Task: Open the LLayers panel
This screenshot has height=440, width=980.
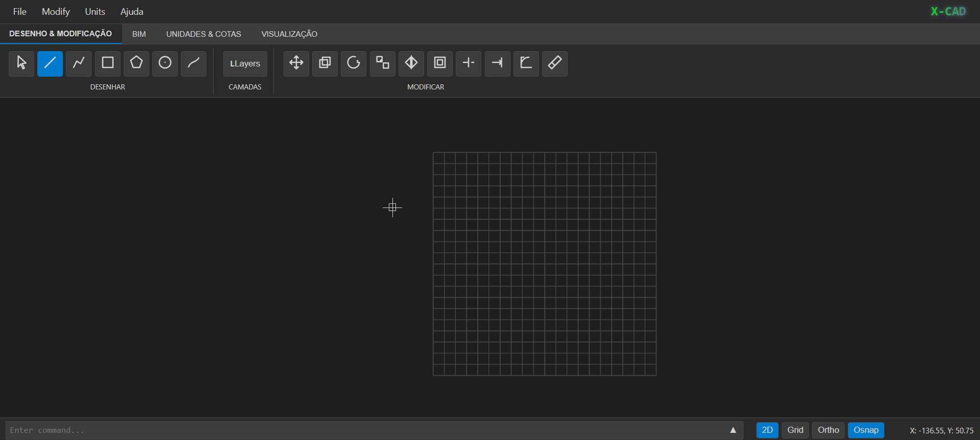Action: coord(245,63)
